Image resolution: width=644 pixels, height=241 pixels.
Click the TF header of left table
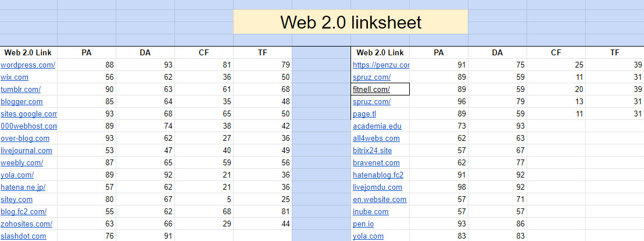click(x=263, y=52)
